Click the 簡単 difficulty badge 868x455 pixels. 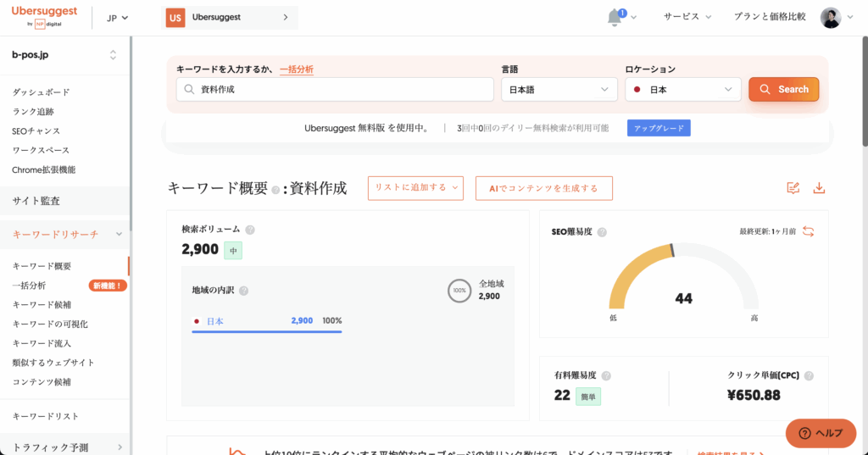pos(588,397)
